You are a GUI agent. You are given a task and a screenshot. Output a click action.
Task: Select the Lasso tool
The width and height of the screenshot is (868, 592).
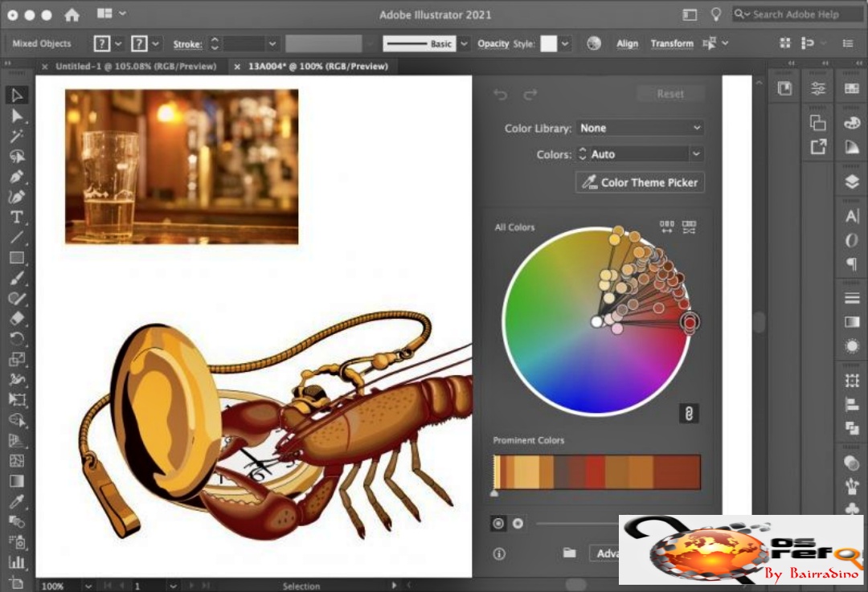(17, 157)
